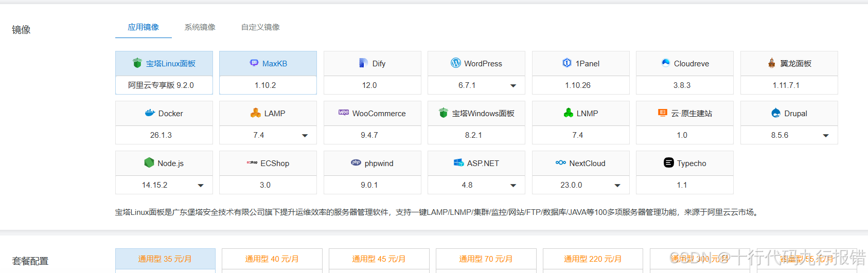Switch to the 应用镜像 tab
Viewport: 868px width, 273px height.
[x=144, y=27]
